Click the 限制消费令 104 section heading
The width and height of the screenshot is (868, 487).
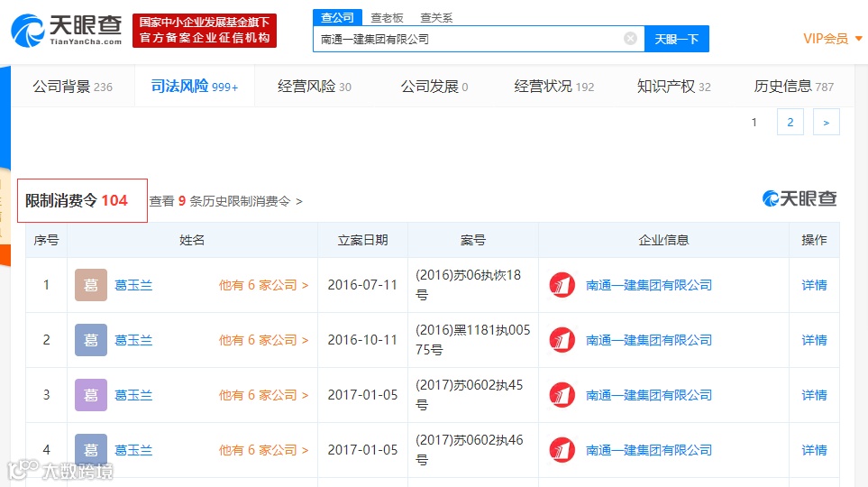point(77,200)
